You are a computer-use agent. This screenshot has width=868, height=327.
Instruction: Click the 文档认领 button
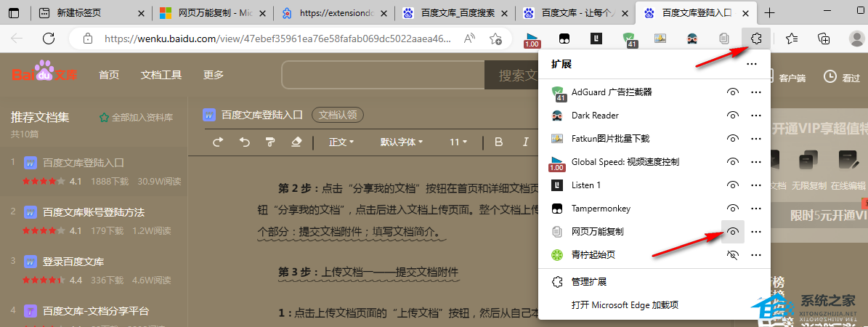click(338, 115)
